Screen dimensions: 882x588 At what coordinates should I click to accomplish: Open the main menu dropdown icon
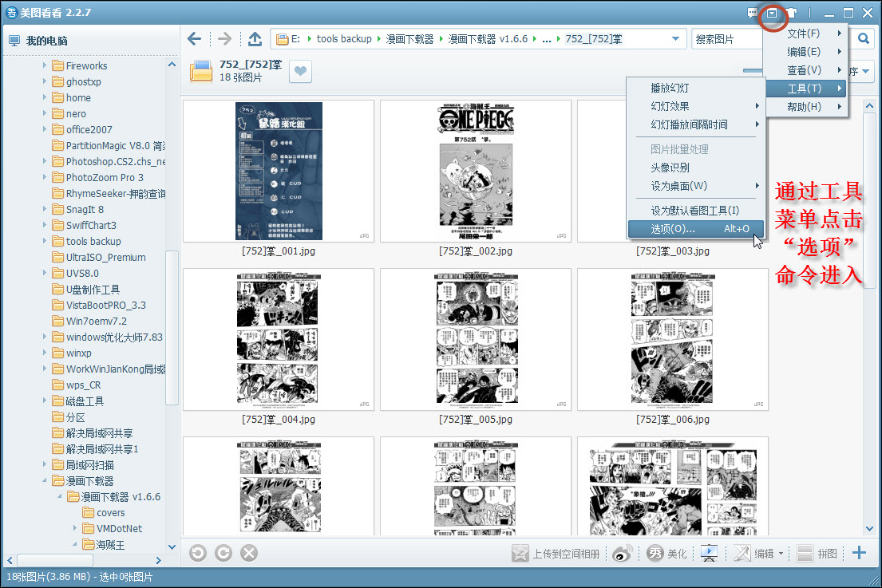[772, 13]
